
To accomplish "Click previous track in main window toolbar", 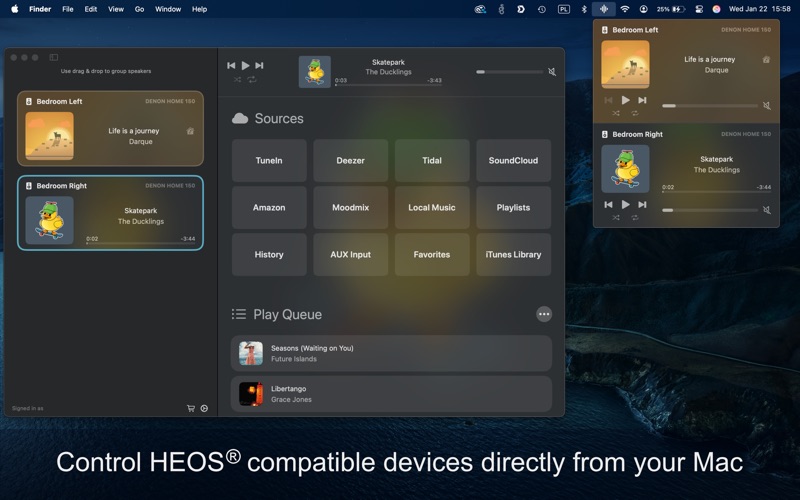I will pos(231,65).
